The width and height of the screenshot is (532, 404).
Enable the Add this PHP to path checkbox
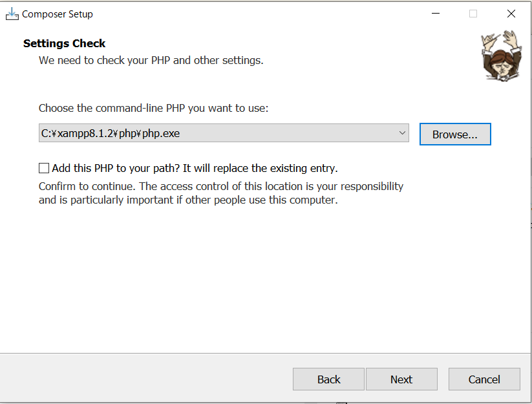tap(44, 168)
